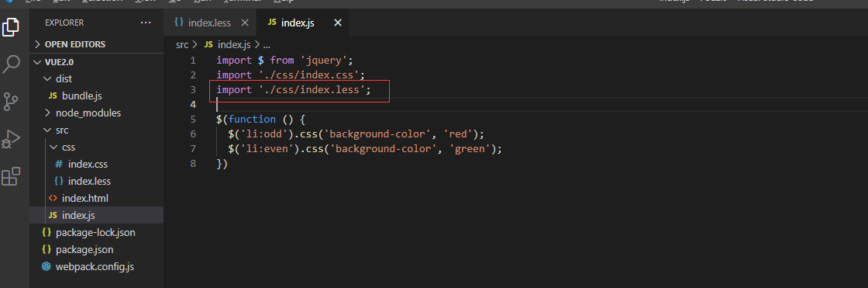This screenshot has height=288, width=868.
Task: Collapse the css folder in tree
Action: point(96,147)
